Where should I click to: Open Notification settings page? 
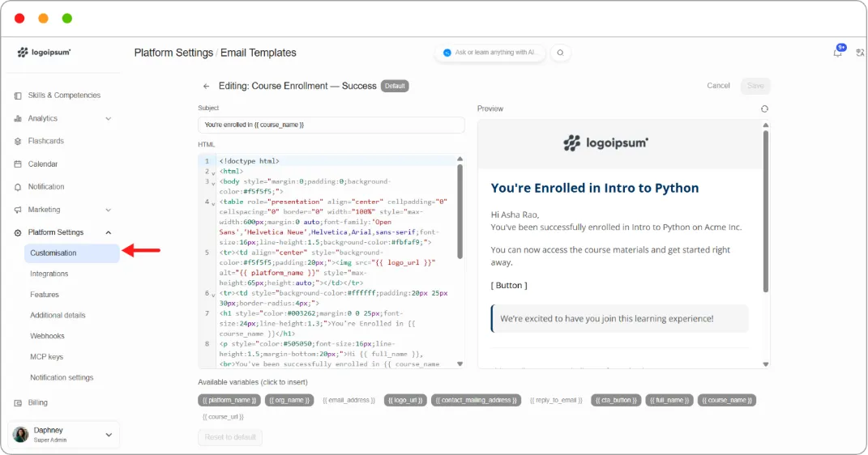tap(62, 377)
